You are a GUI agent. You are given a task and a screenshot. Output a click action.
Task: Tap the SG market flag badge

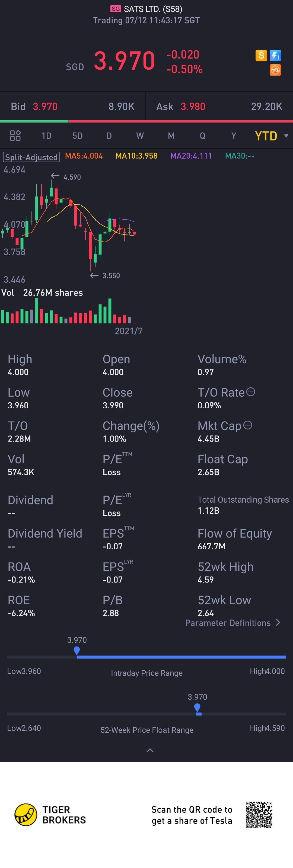[116, 9]
